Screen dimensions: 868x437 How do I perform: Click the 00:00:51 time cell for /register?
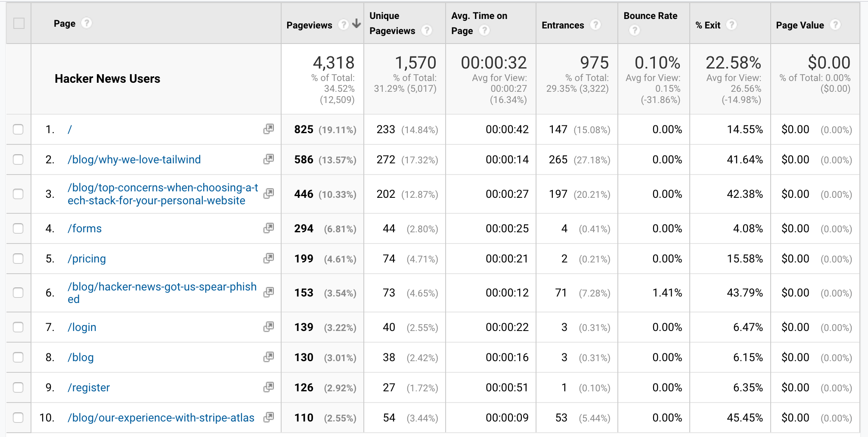[x=507, y=387]
